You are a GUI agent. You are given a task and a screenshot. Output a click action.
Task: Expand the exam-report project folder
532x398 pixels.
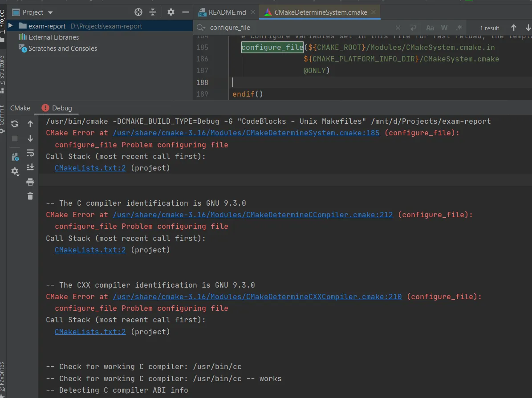[11, 26]
